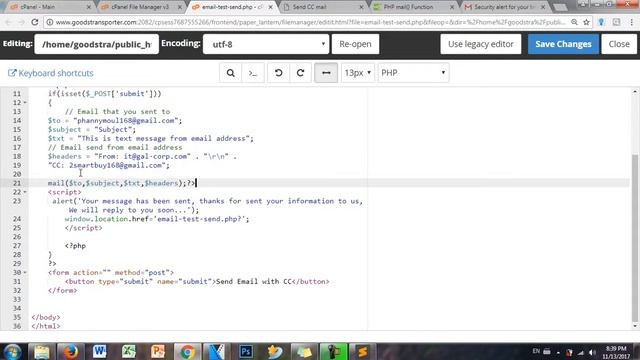Image resolution: width=640 pixels, height=360 pixels.
Task: Switch to the Security alert Gmail tab
Action: point(504,7)
